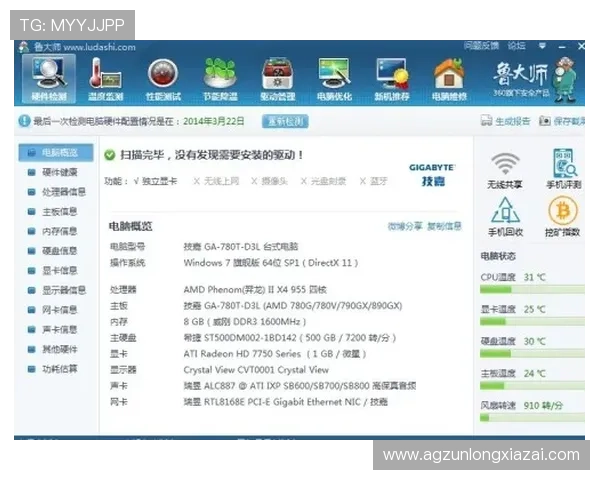The height and width of the screenshot is (480, 600).
Task: Click the 风扇转速 910 转/分 progress bar
Action: pyautogui.click(x=532, y=418)
